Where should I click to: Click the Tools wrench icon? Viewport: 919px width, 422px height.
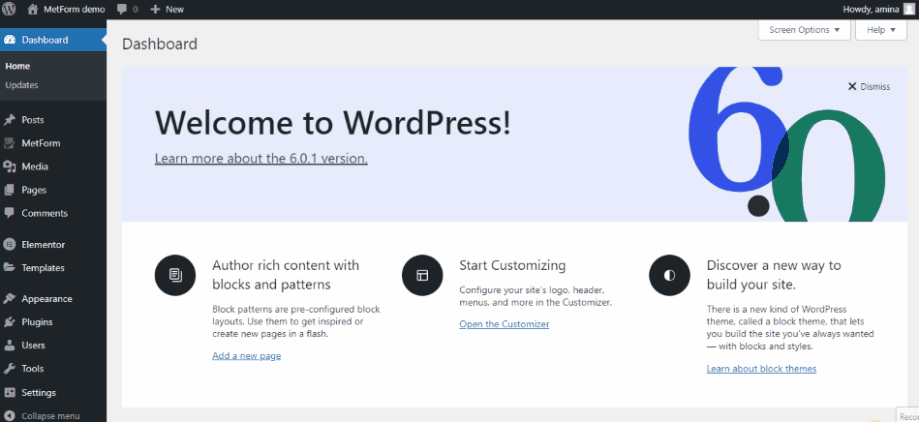point(9,369)
